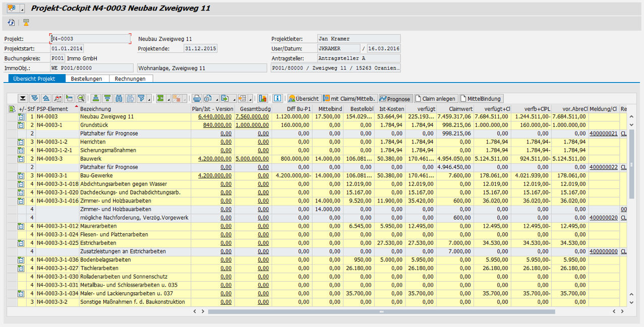
Task: Click the collapse all nodes icon
Action: click(46, 99)
